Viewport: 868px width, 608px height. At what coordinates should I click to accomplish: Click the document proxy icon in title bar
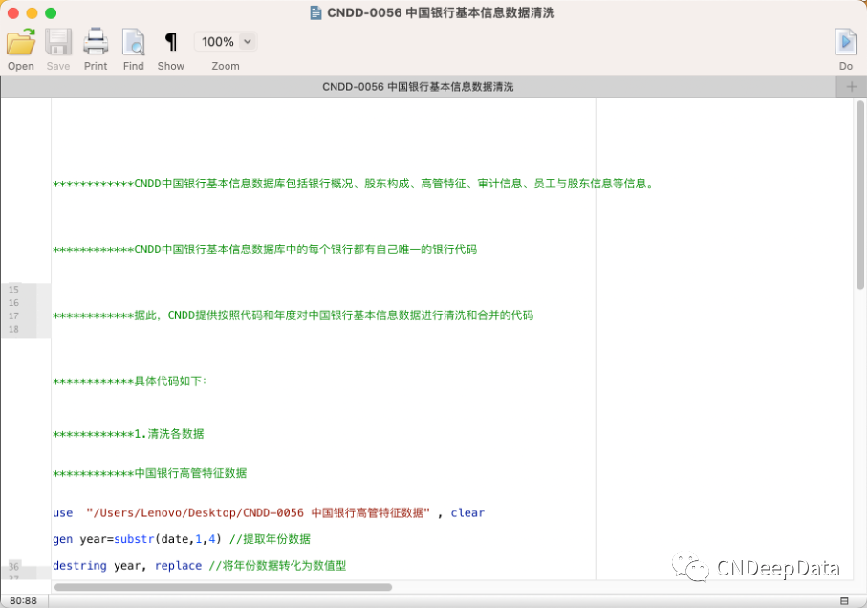(315, 12)
